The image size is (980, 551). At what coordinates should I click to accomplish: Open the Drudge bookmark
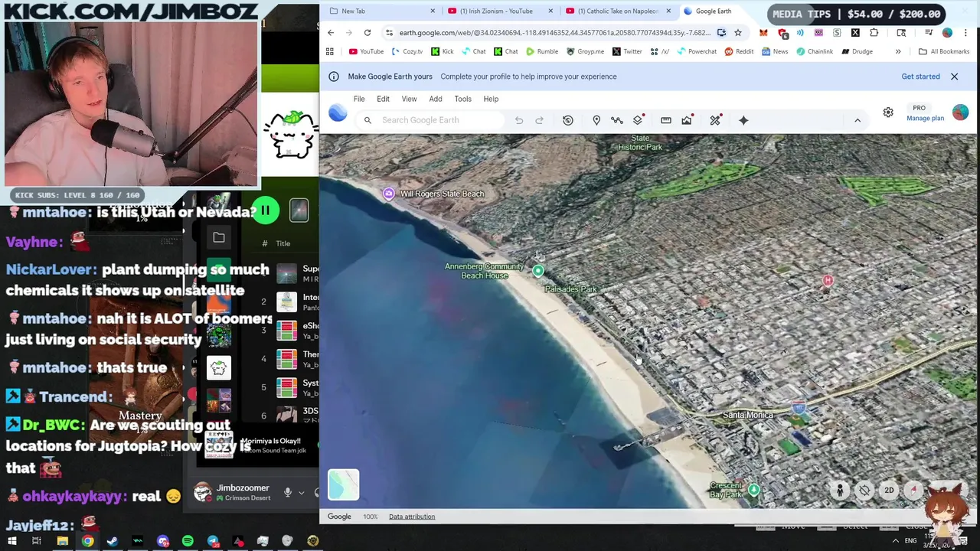[856, 51]
